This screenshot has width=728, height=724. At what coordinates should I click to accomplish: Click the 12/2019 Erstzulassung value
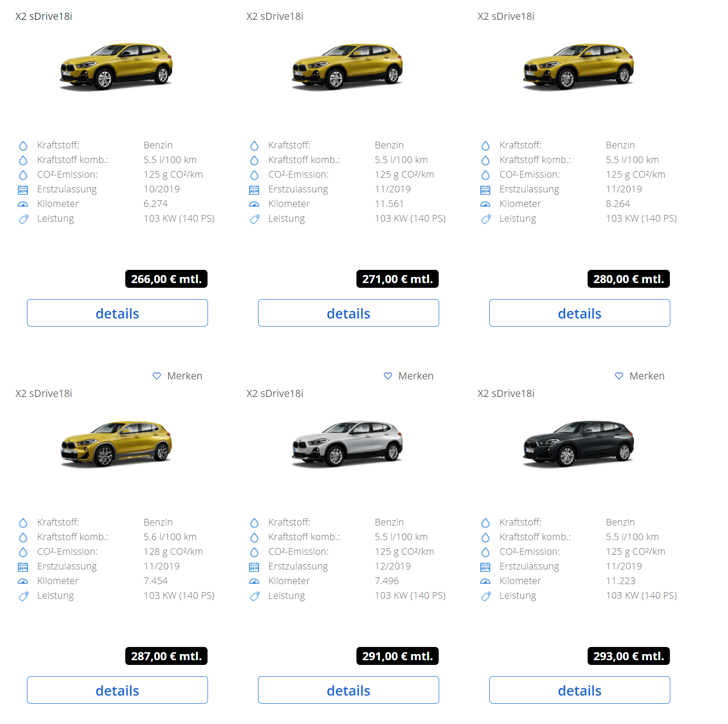(x=393, y=566)
